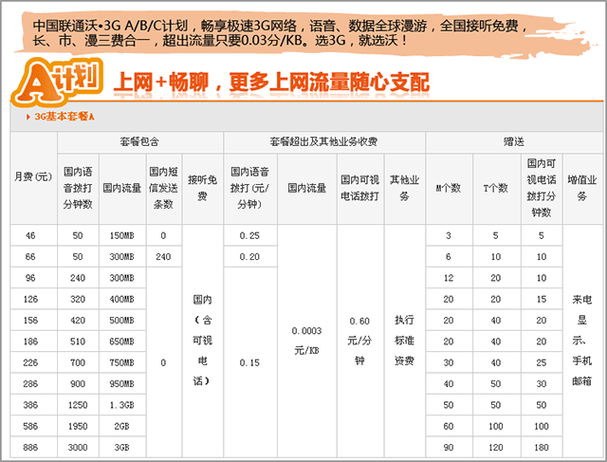Click the 320 voice minutes cell
The height and width of the screenshot is (462, 607).
click(78, 299)
